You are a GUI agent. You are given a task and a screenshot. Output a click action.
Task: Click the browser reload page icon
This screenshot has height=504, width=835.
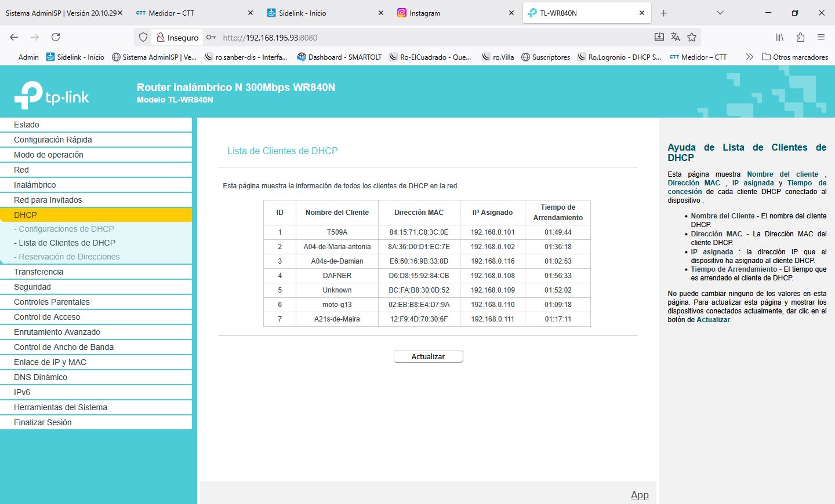coord(56,37)
